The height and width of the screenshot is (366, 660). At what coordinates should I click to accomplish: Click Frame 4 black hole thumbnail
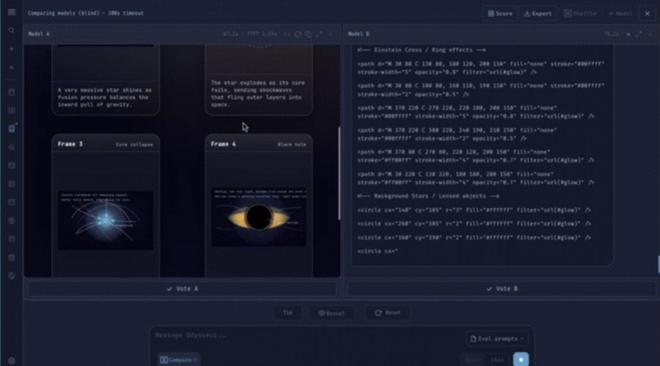(x=259, y=217)
